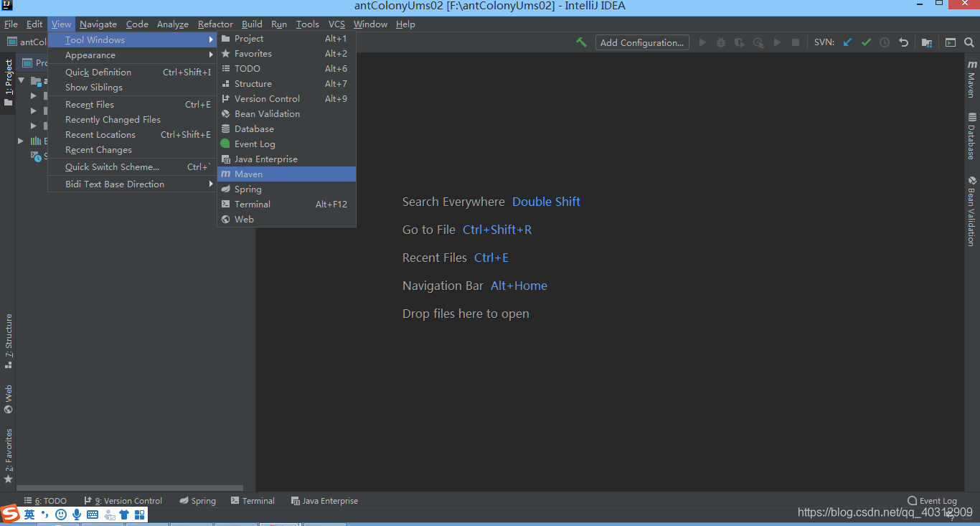Click the Sogou toolbox grid icon

coord(140,515)
